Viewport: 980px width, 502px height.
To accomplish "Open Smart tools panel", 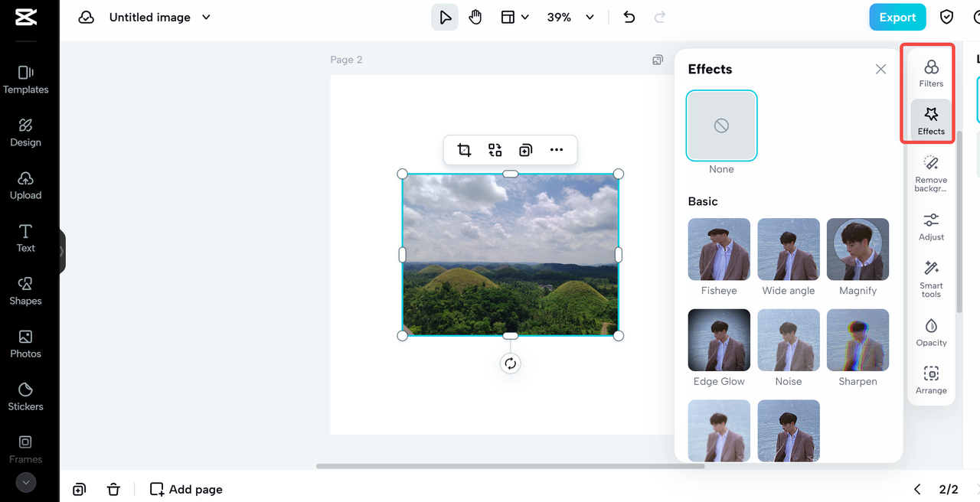I will pyautogui.click(x=931, y=279).
